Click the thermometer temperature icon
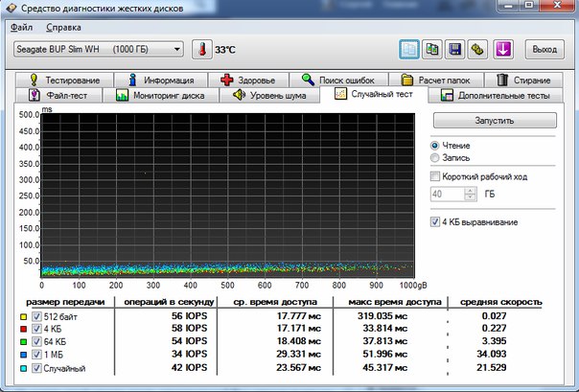579x392 pixels. (x=202, y=49)
